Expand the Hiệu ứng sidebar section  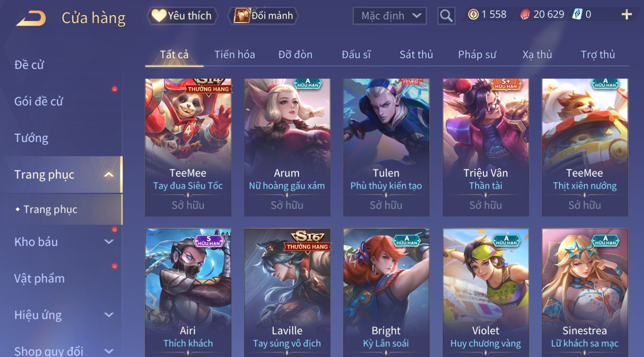pos(109,315)
